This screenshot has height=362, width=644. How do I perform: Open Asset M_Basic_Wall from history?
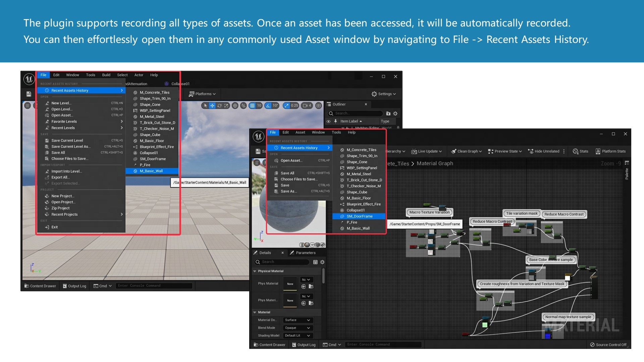[x=151, y=171]
